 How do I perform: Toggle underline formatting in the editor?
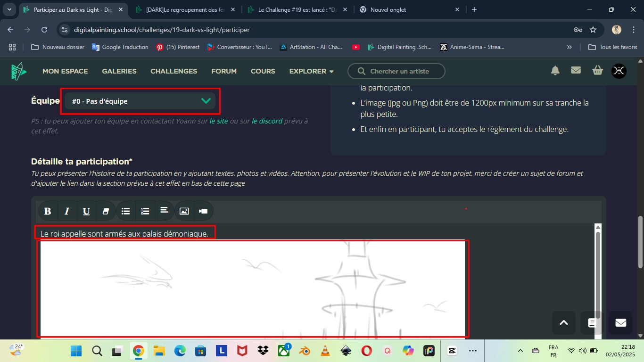pos(86,211)
